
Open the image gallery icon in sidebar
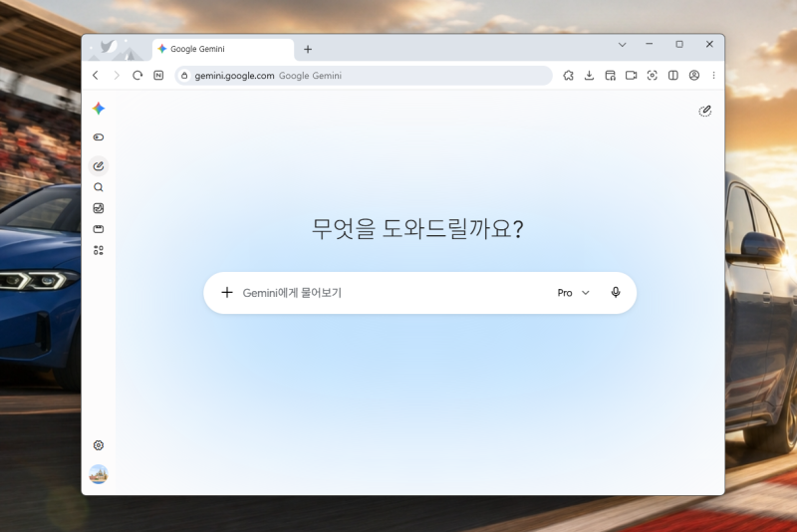pos(99,208)
